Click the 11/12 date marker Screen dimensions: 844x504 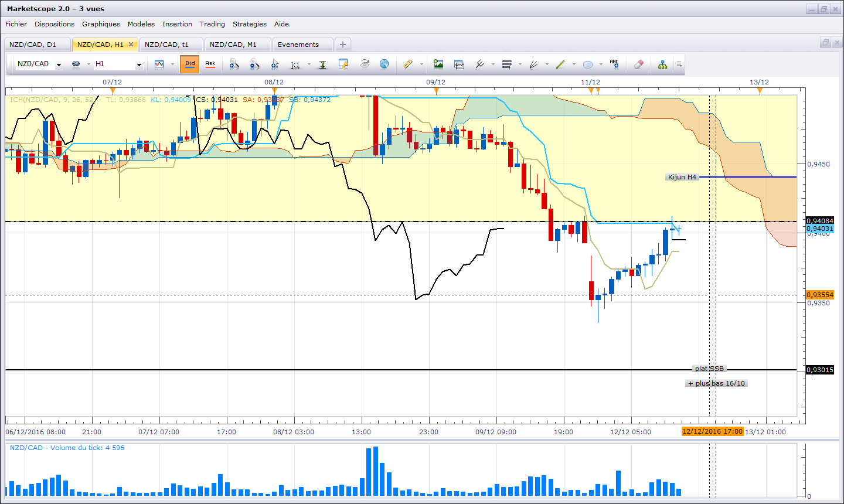(x=590, y=82)
